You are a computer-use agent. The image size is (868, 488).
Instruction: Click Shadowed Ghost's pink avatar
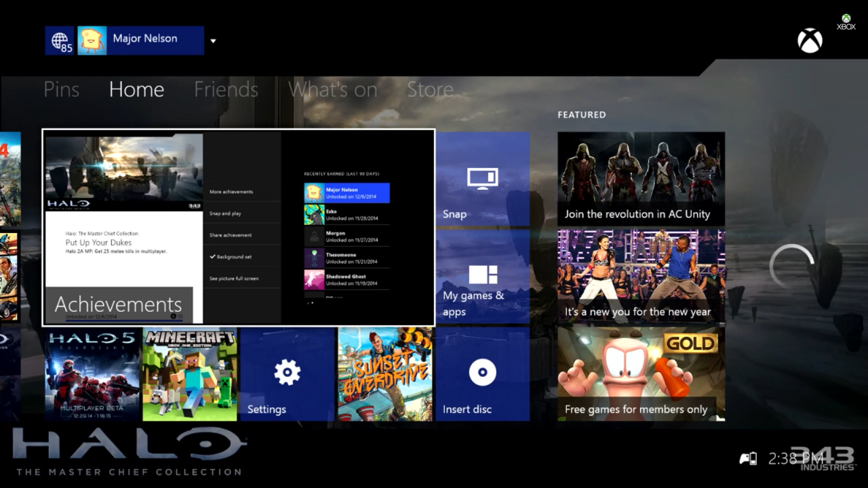(x=314, y=280)
